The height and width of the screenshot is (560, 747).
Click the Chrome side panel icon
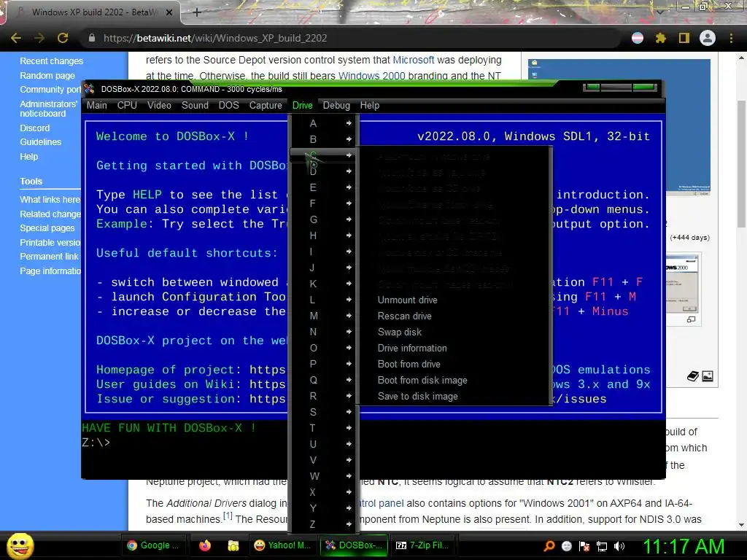pos(684,38)
